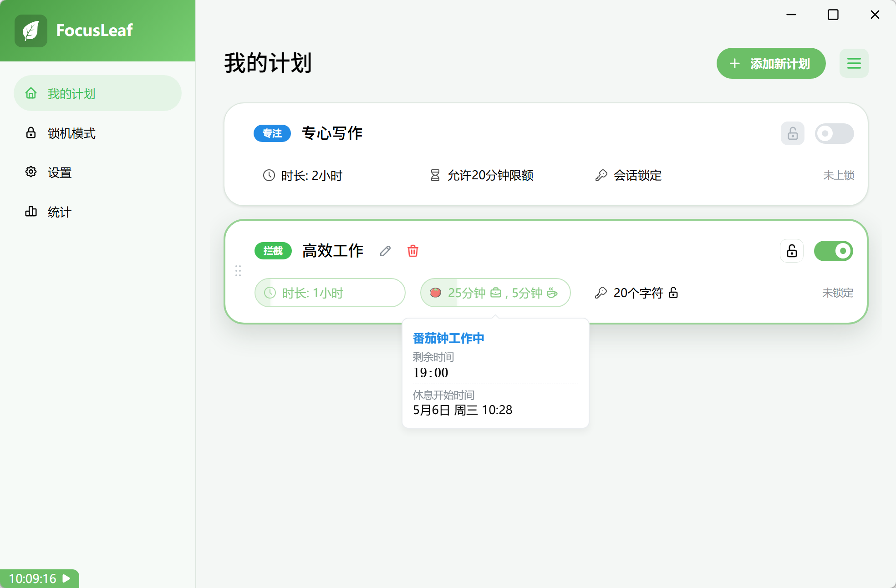Viewport: 896px width, 588px height.
Task: Open 设置 from the sidebar
Action: (97, 172)
